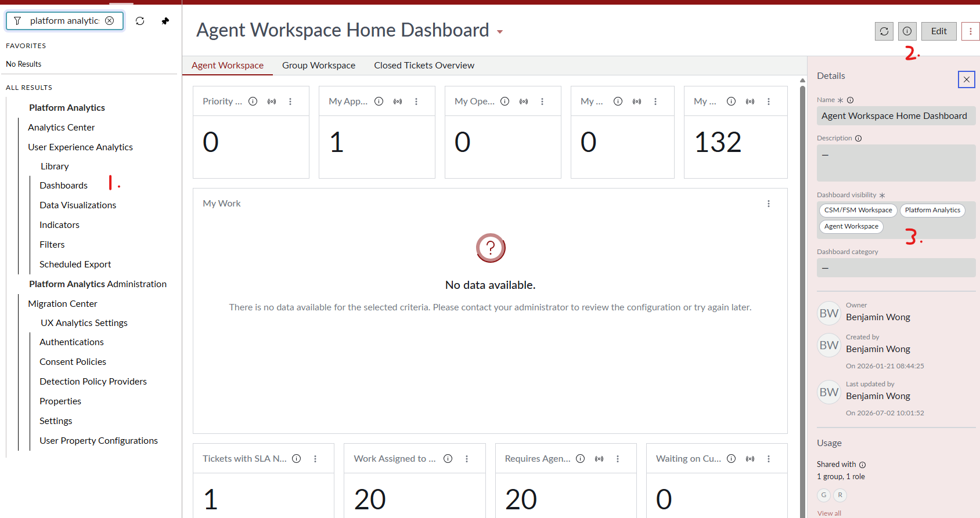Click the Dashboard category field
Viewport: 980px width, 518px height.
click(x=896, y=268)
